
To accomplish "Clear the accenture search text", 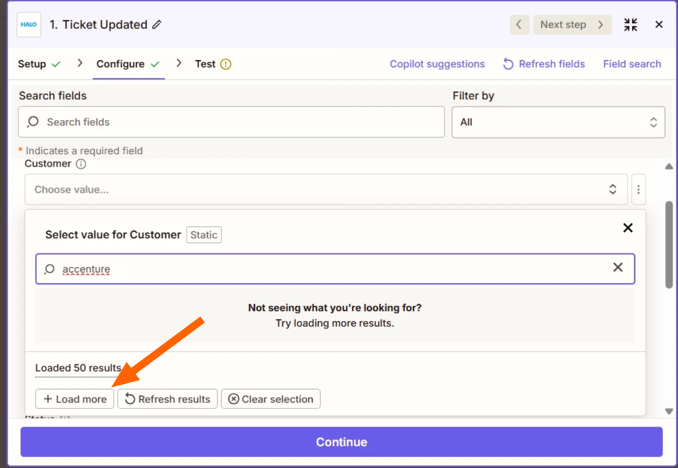I will coord(618,268).
